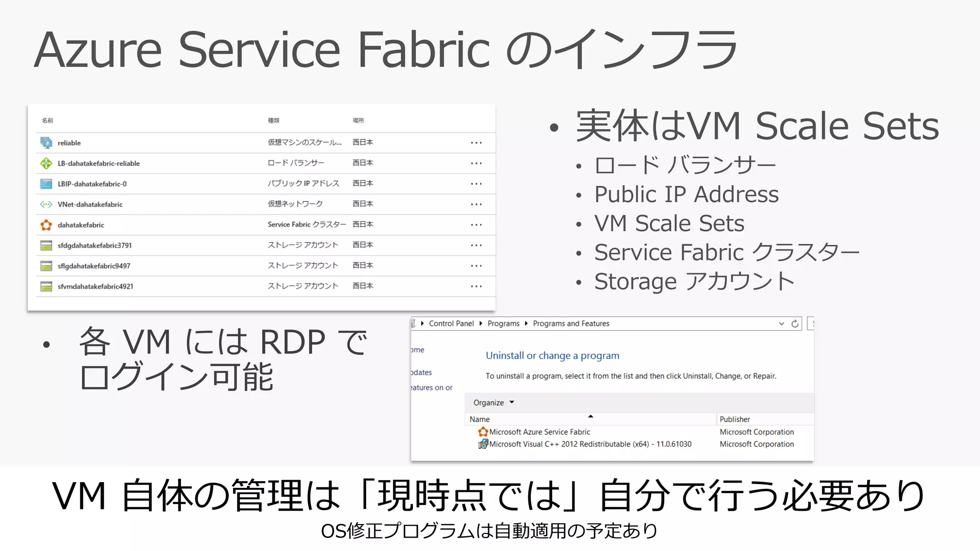The width and height of the screenshot is (980, 551).
Task: Click the Programs and Features address bar
Action: (x=606, y=324)
